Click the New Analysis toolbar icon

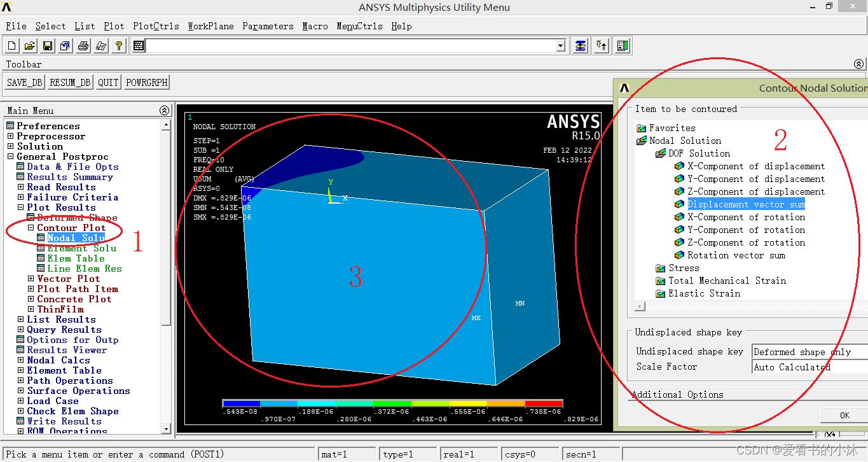(12, 46)
